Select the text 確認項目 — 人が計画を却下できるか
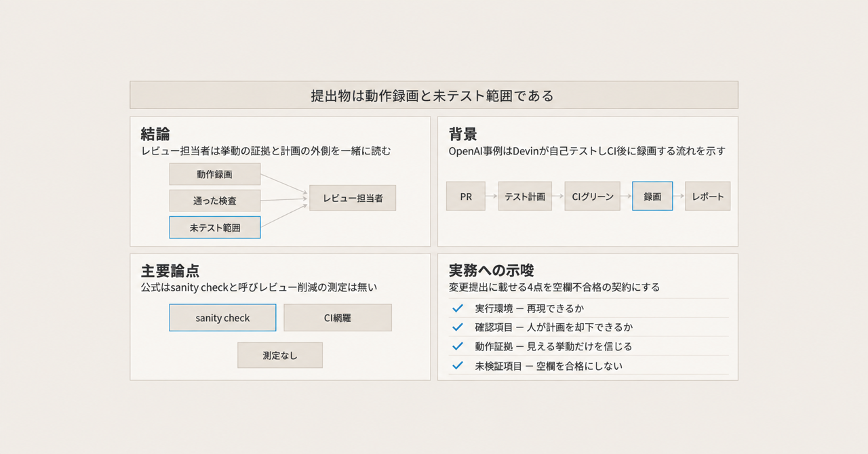 point(554,327)
